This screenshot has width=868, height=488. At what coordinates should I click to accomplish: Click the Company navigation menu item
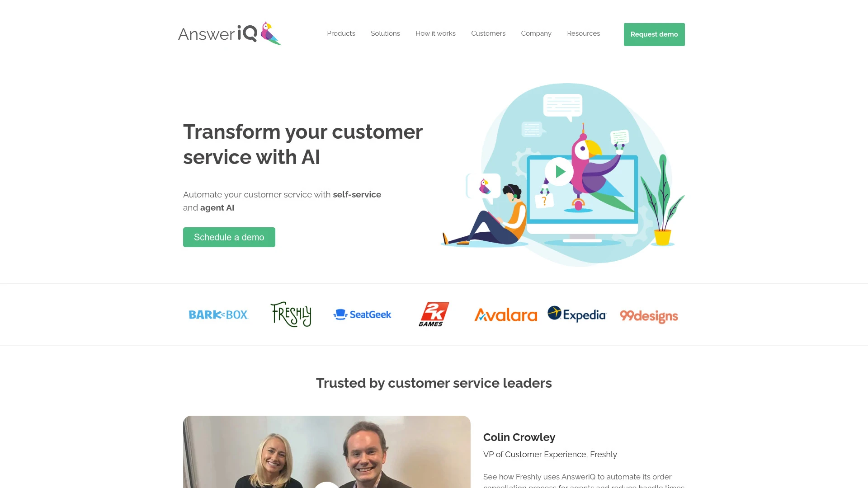pos(536,33)
